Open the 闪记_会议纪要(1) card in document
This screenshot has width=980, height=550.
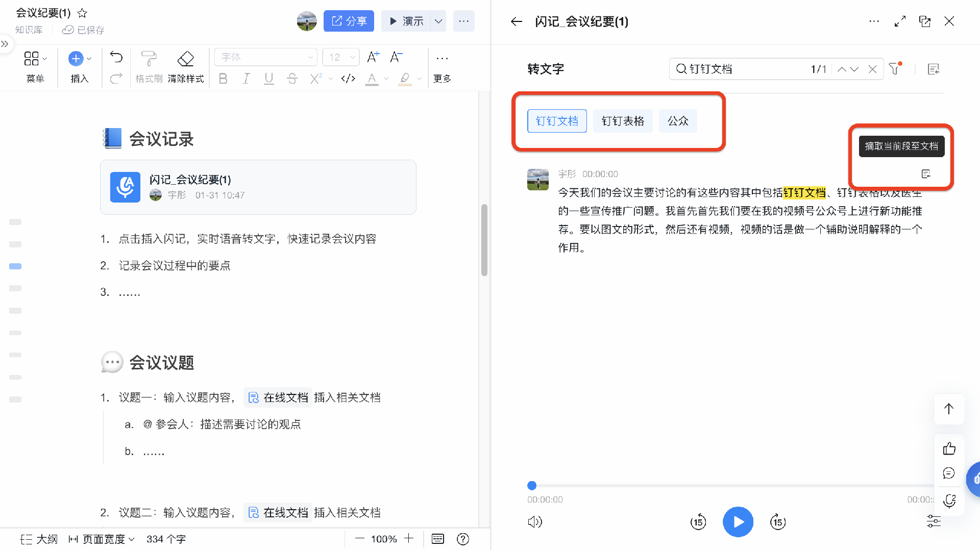coord(258,187)
